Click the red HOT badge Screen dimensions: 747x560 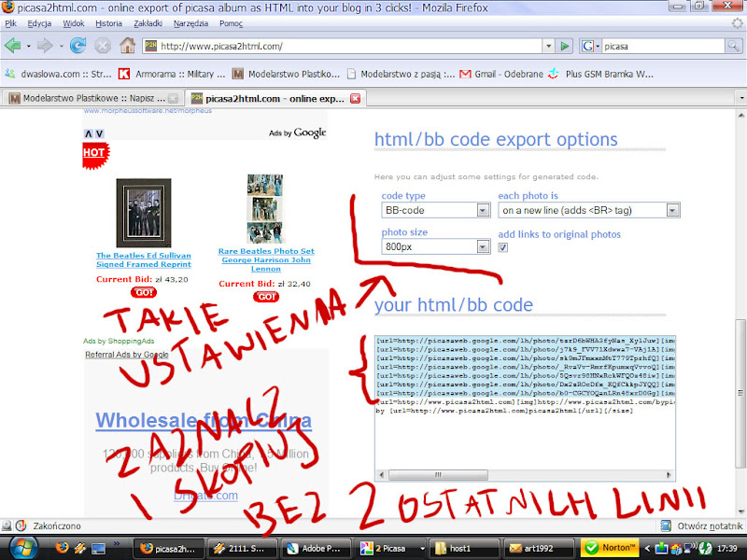[x=96, y=155]
